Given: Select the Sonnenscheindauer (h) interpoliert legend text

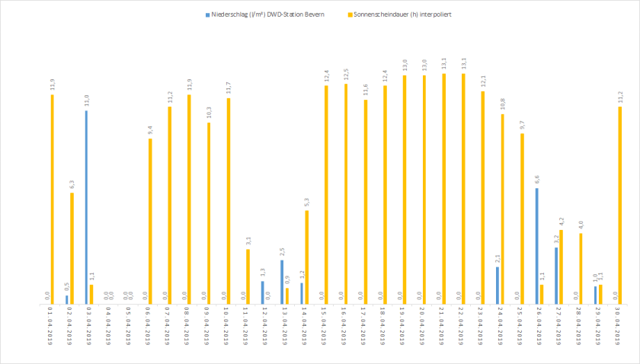Looking at the screenshot, I should (403, 14).
